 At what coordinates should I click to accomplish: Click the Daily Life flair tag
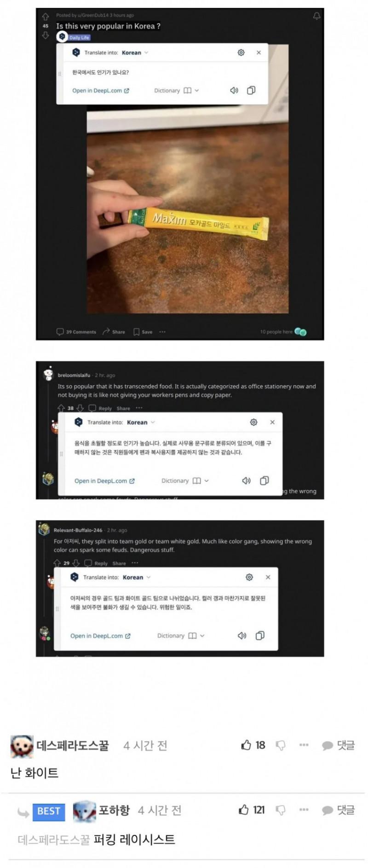tap(79, 38)
